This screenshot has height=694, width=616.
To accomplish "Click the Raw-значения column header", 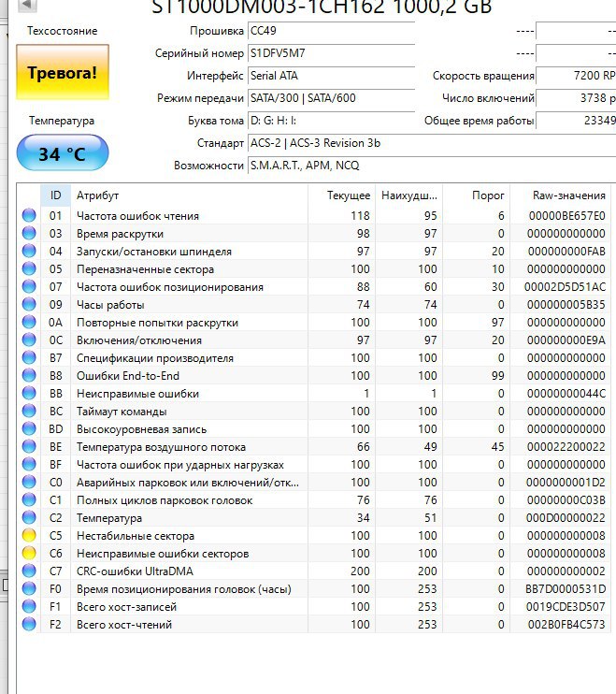I will point(561,195).
